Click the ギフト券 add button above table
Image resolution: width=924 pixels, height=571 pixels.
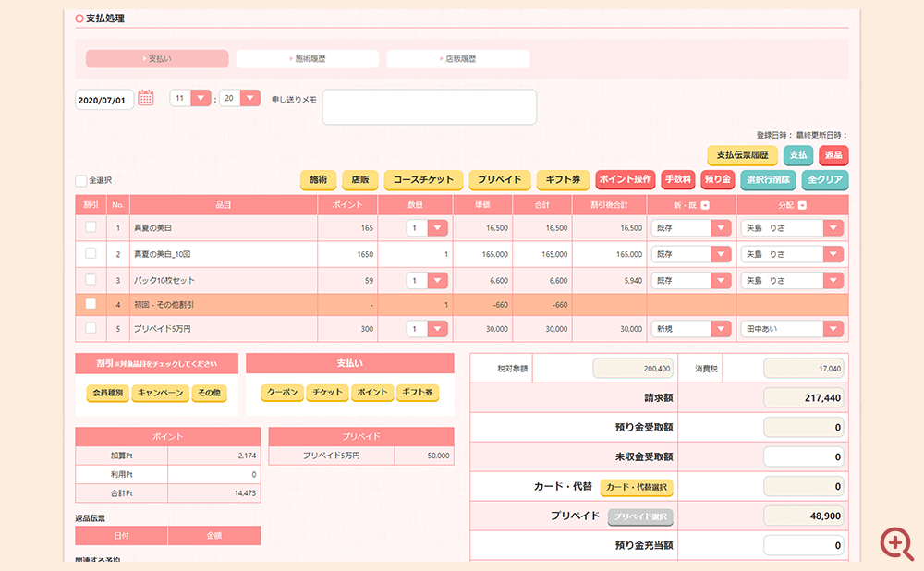[x=563, y=180]
